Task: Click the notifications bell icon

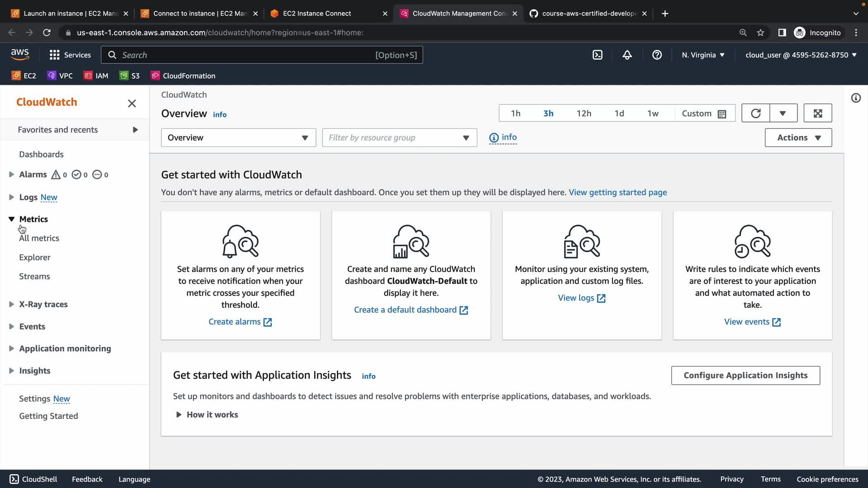Action: (627, 55)
